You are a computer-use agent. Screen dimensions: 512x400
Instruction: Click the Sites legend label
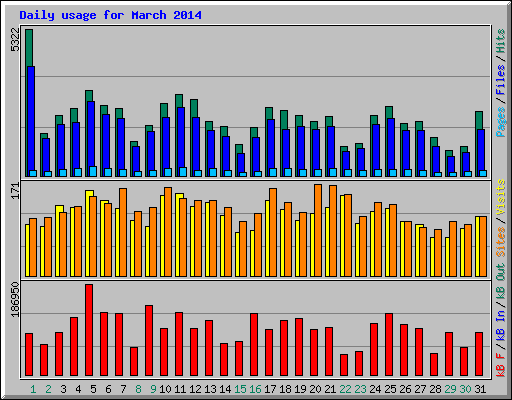(501, 242)
